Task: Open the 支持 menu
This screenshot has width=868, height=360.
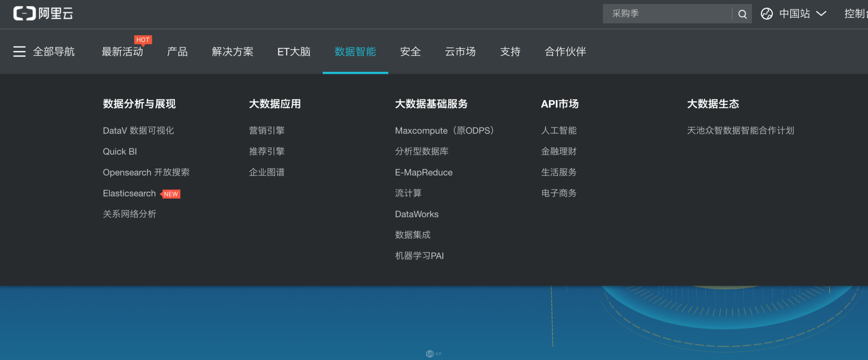Action: 510,52
